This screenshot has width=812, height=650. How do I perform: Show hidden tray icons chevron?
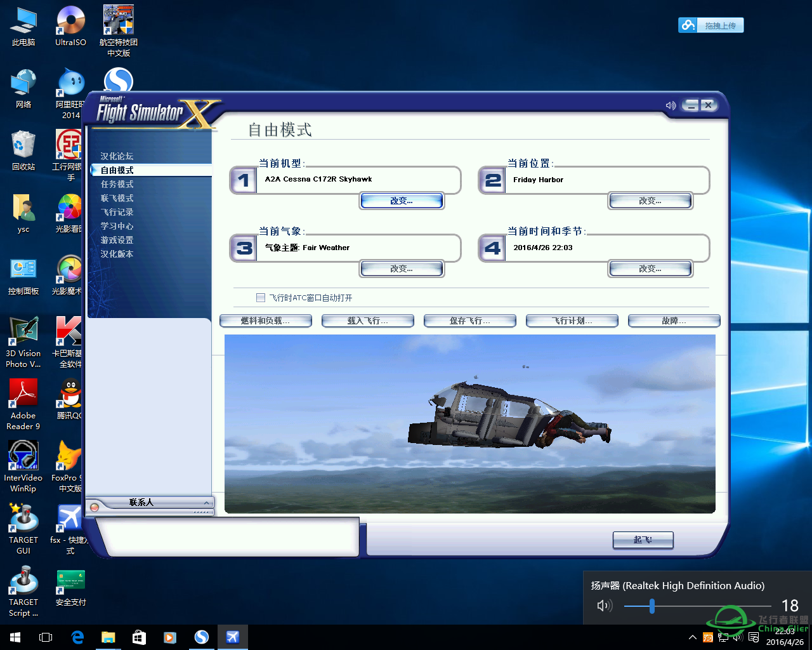[692, 637]
